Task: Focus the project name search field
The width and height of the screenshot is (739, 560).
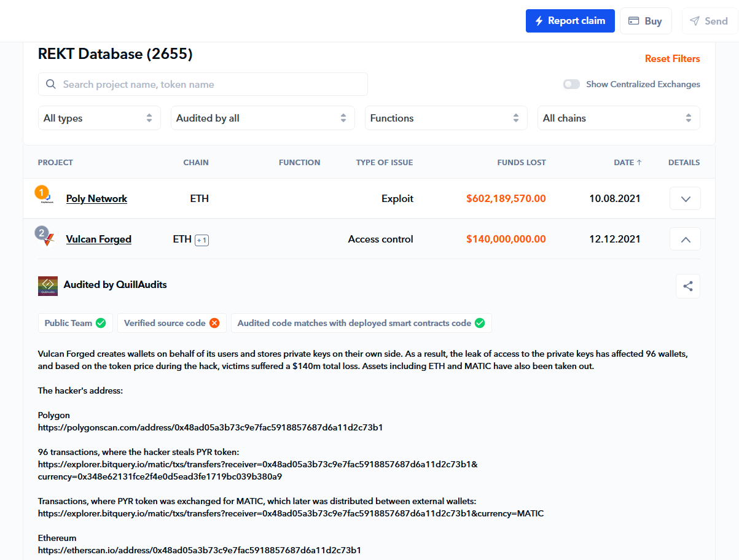Action: (x=203, y=84)
